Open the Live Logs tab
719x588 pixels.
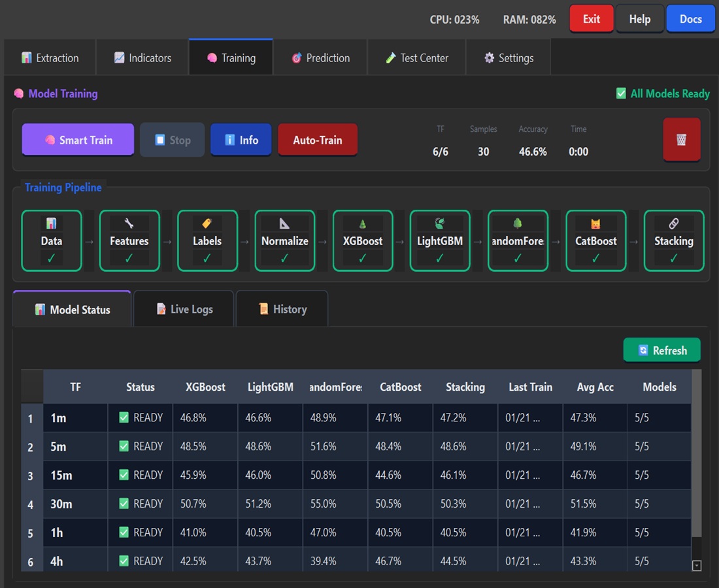(x=184, y=309)
